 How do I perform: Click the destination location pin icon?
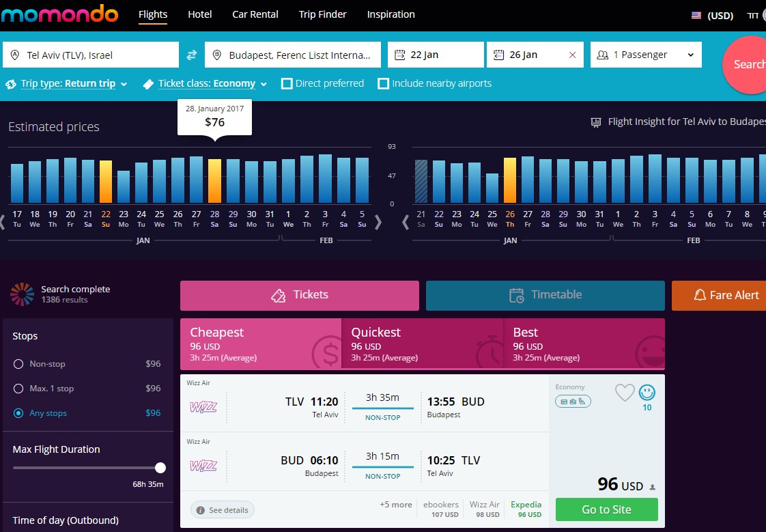tap(217, 55)
